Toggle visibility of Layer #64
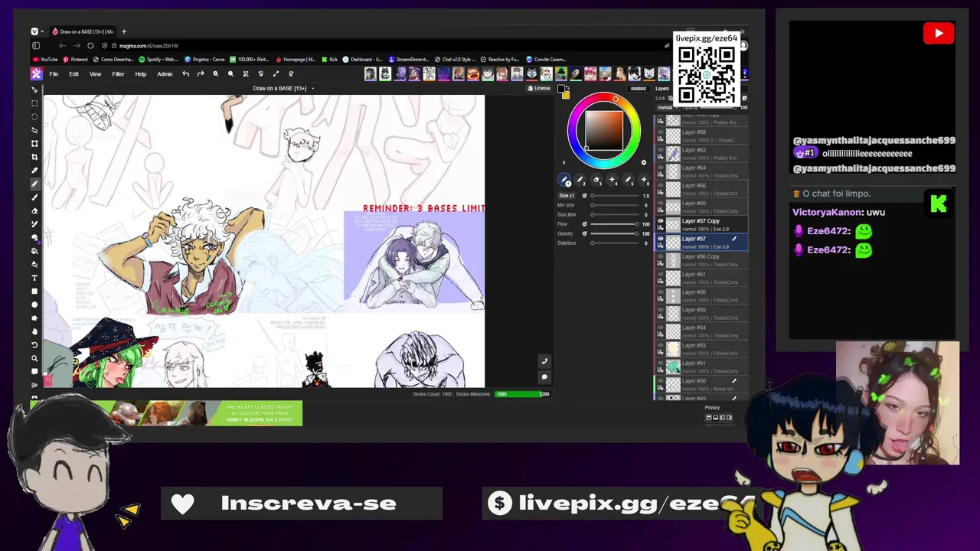Viewport: 980px width, 551px height. coord(661,168)
